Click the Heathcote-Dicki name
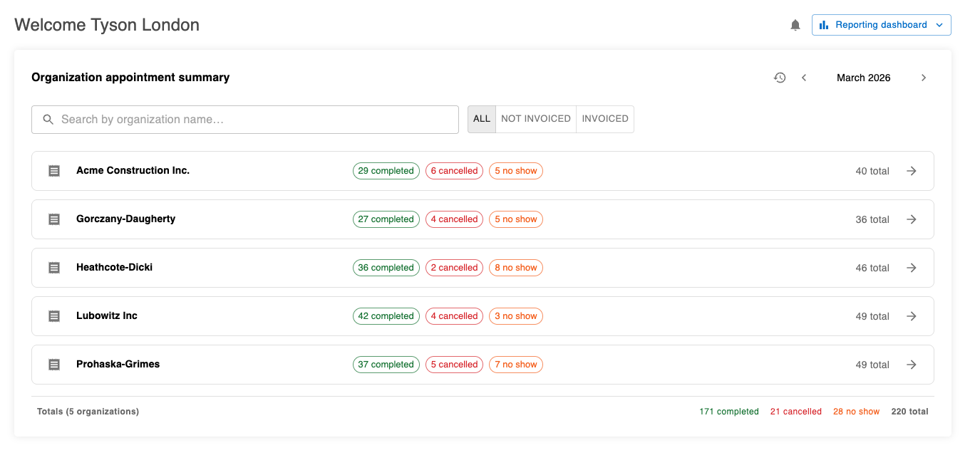 point(114,268)
